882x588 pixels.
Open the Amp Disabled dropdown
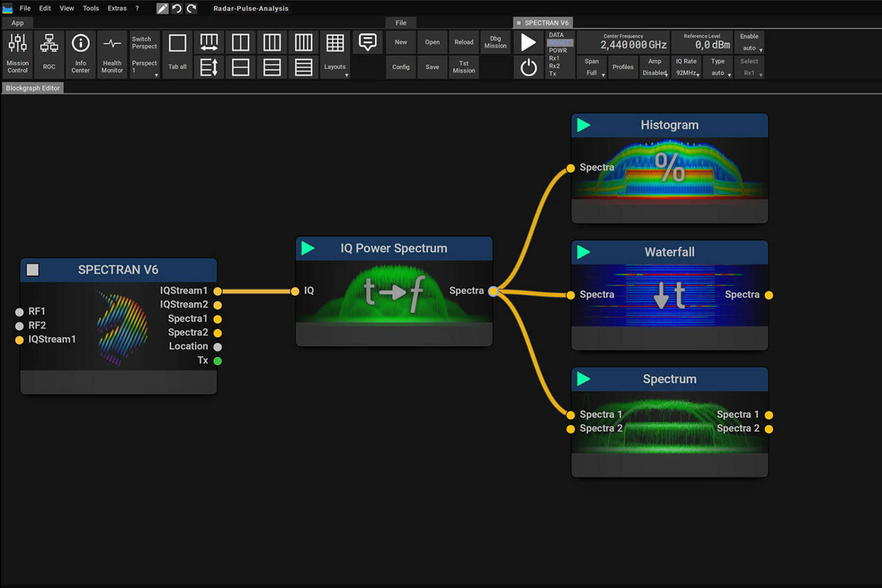(x=655, y=67)
